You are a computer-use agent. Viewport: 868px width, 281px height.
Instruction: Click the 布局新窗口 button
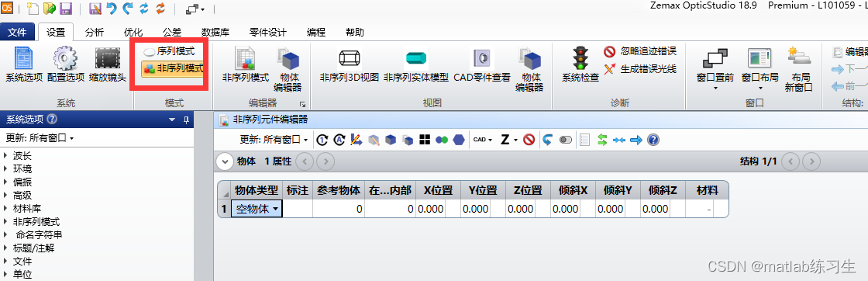pos(798,69)
